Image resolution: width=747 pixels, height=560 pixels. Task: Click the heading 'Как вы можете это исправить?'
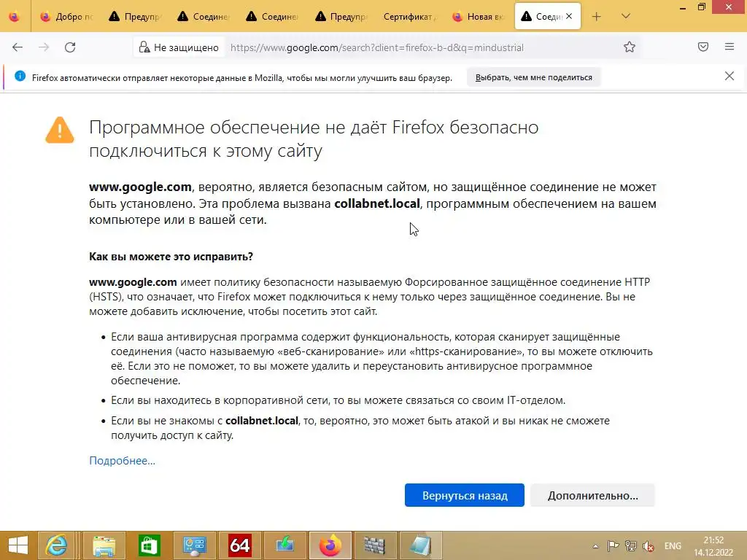point(171,256)
